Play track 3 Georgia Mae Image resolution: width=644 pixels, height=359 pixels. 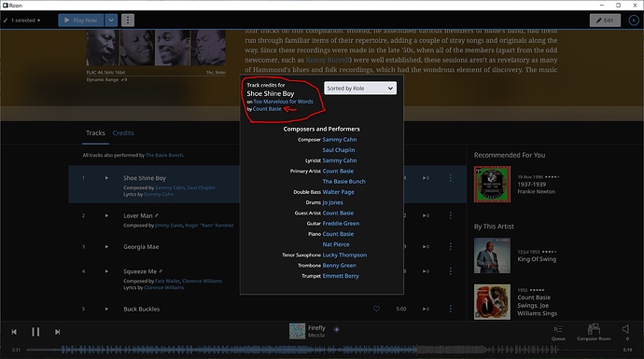coord(106,247)
